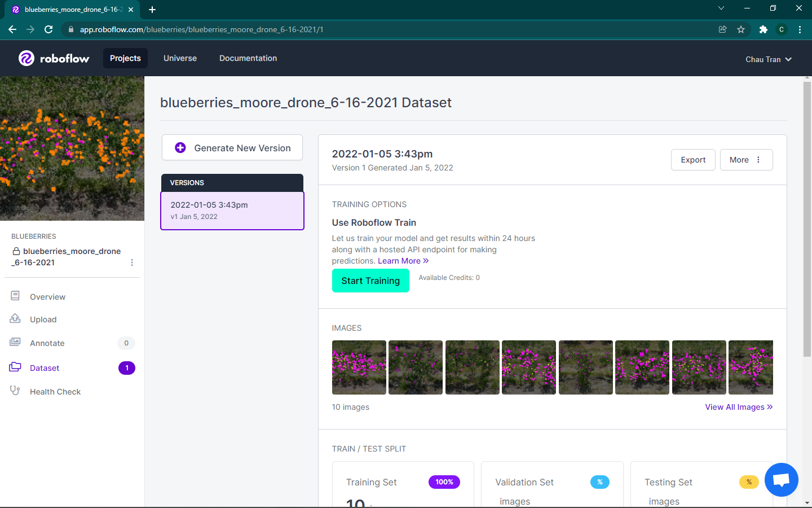Go to the Annotate section

click(47, 343)
